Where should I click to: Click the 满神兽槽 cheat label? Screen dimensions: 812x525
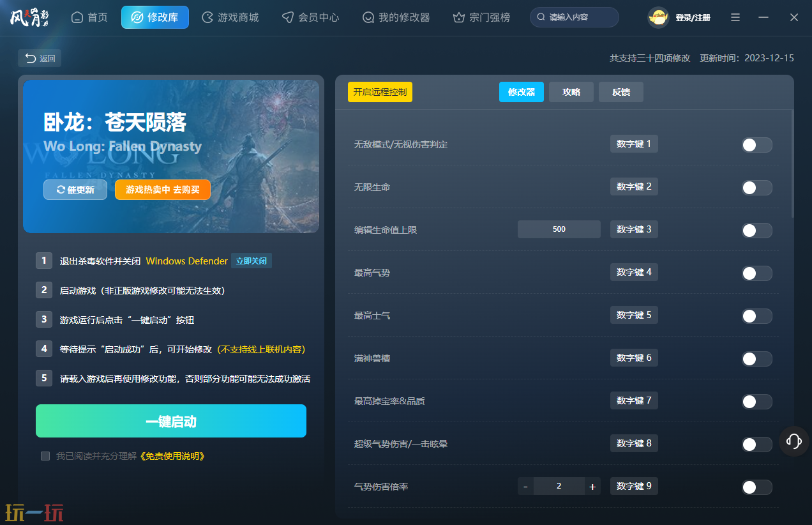(x=372, y=359)
